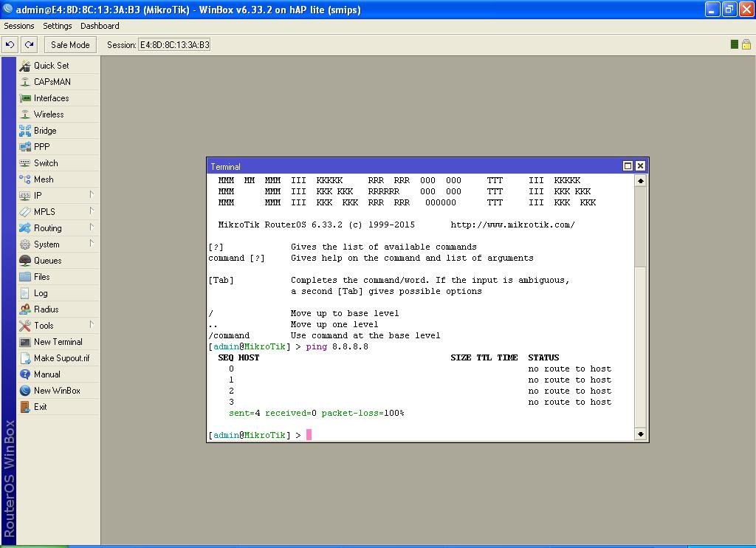The image size is (756, 548).
Task: Click Make Supout.rif label
Action: (62, 358)
